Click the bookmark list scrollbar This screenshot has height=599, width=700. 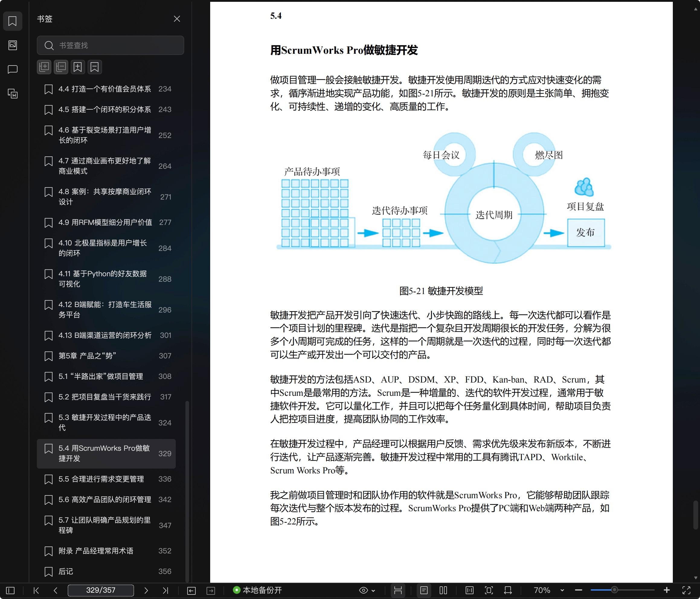pyautogui.click(x=187, y=492)
